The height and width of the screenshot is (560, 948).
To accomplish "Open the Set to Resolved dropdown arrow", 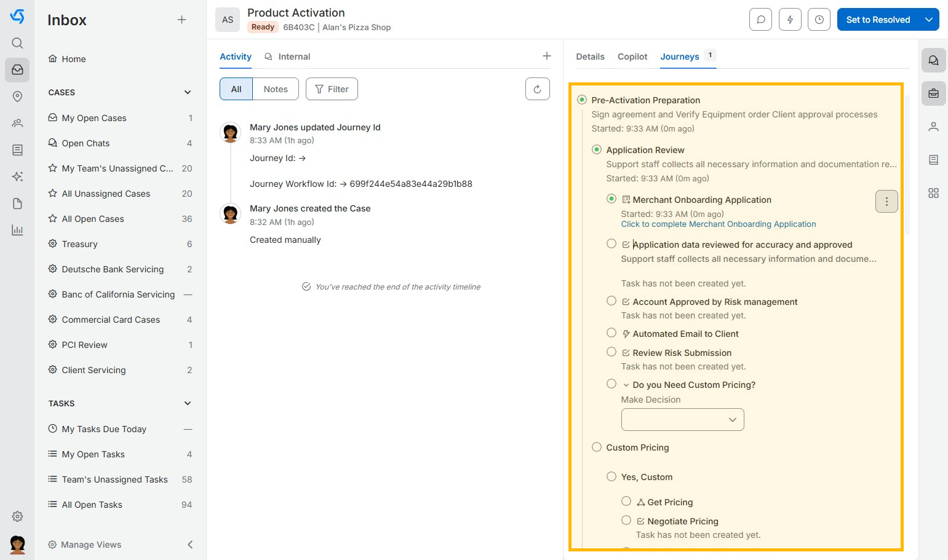I will coord(928,20).
